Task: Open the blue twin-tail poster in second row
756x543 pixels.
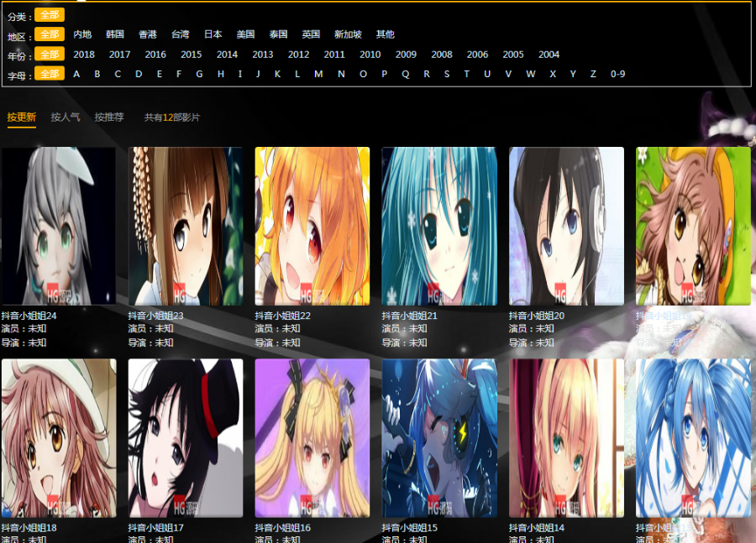Action: (693, 438)
